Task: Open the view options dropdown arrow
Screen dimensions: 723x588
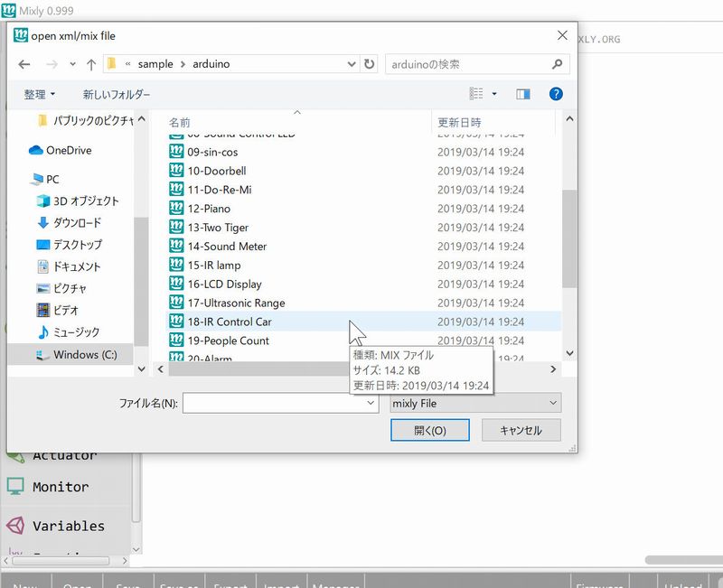Action: click(494, 94)
